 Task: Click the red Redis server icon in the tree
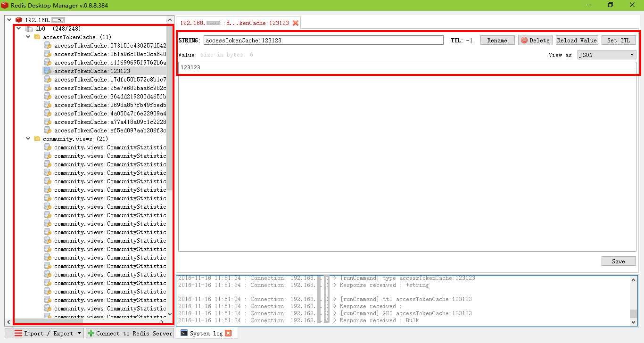(19, 20)
